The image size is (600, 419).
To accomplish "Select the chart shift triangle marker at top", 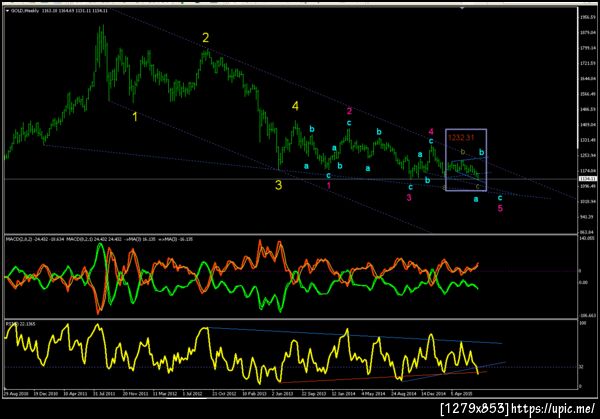I will coord(462,8).
